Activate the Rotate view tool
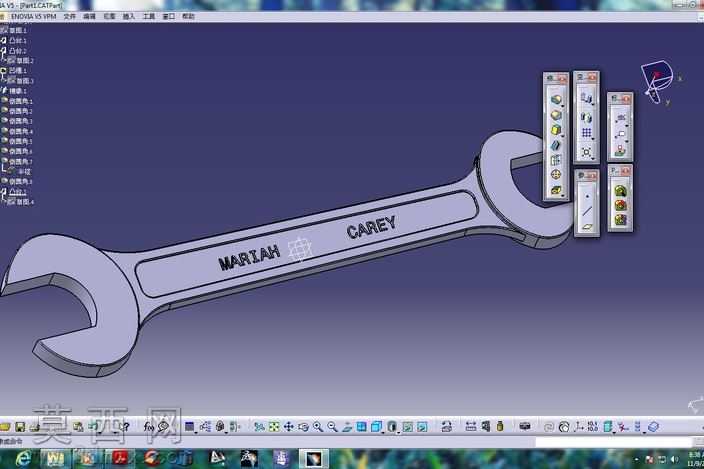Image resolution: width=704 pixels, height=469 pixels. coord(303,426)
